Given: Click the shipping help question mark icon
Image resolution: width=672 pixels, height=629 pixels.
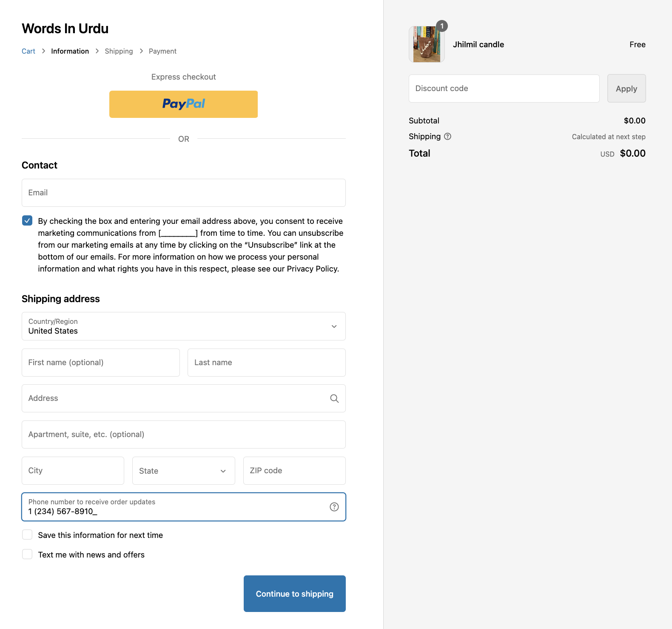Looking at the screenshot, I should (x=447, y=137).
